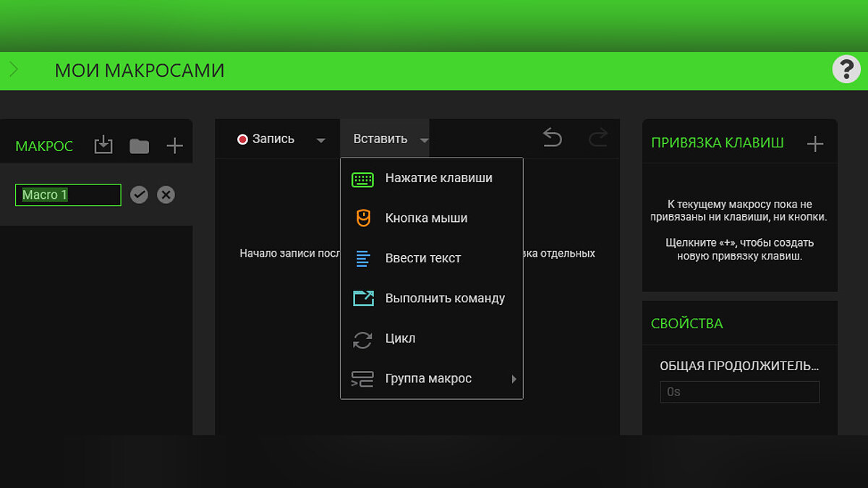Click the total duration 0s field

739,392
